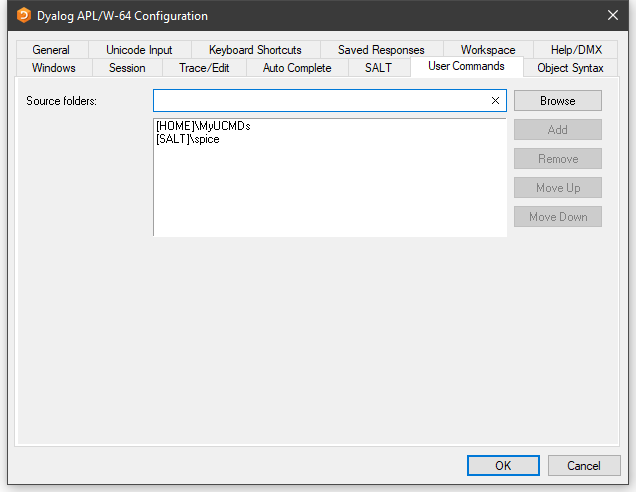Switch to the Help/DMX tab
636x492 pixels.
pyautogui.click(x=576, y=50)
